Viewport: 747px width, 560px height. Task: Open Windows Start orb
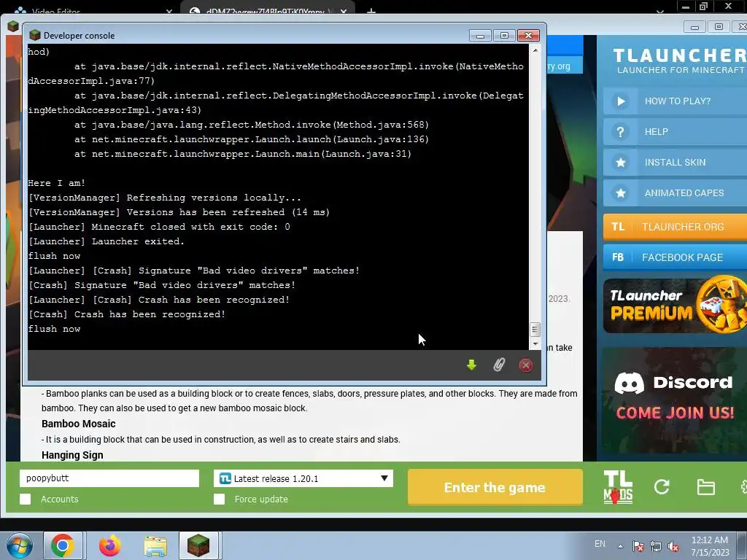(18, 545)
